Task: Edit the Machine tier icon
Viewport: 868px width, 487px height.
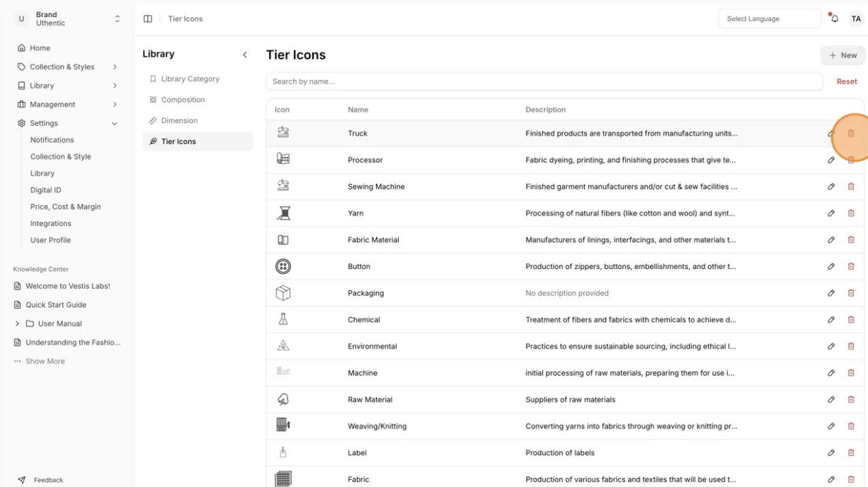Action: (x=831, y=373)
